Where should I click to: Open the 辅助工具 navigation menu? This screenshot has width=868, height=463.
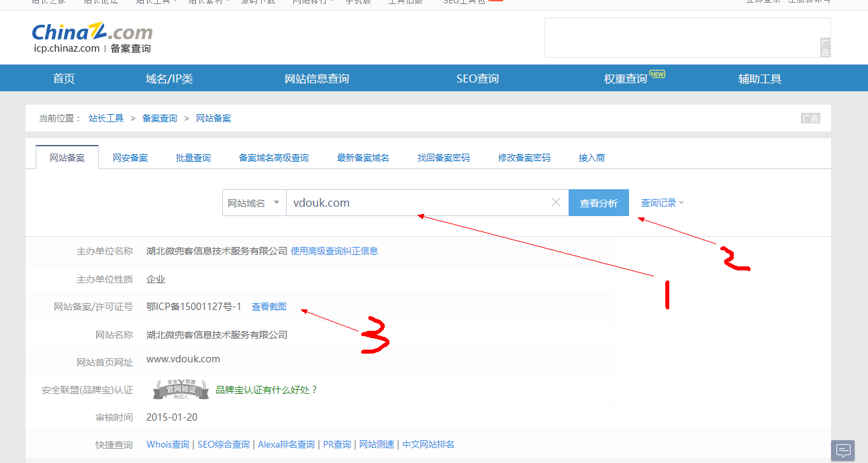point(760,79)
